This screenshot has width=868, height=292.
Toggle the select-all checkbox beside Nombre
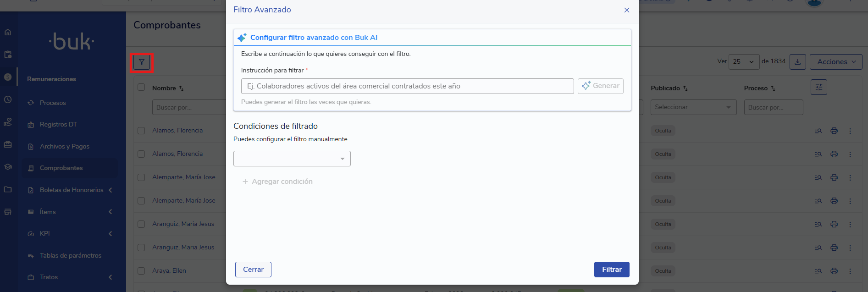point(141,88)
